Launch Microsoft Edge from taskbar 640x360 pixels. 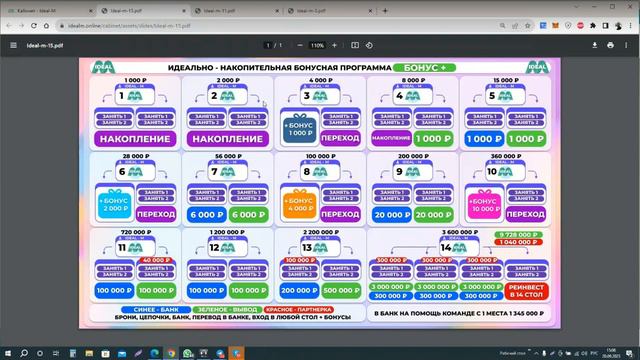pos(155,353)
